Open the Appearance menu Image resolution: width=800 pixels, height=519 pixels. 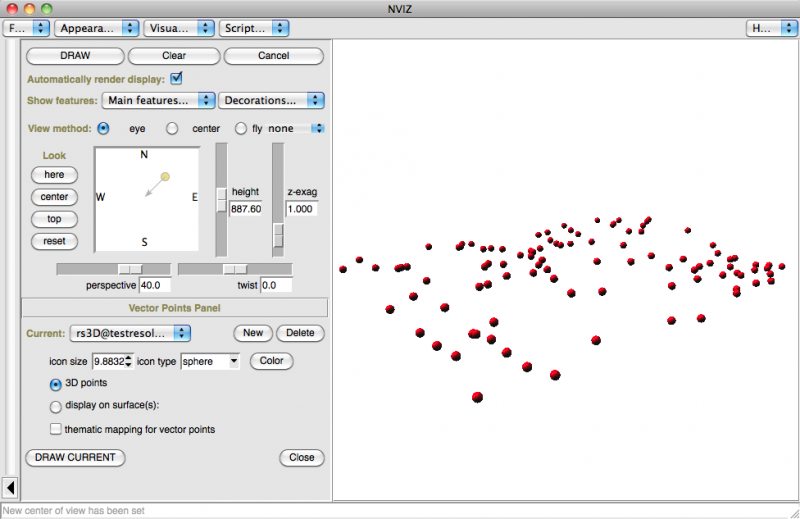point(96,28)
